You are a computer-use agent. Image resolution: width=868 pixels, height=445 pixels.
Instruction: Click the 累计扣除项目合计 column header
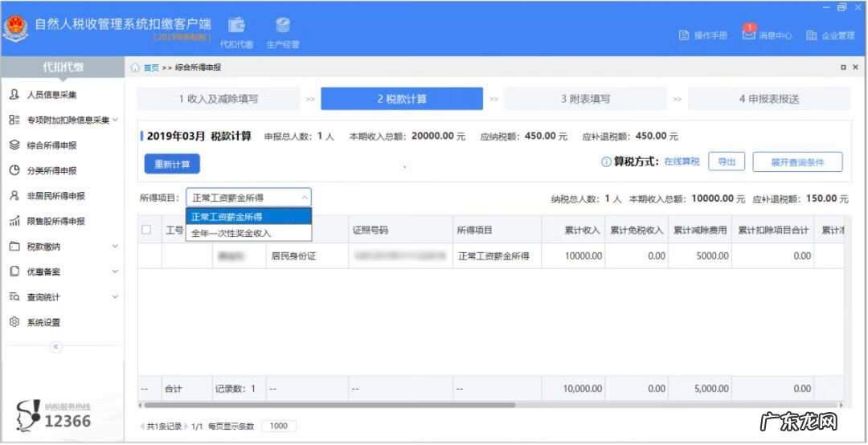(773, 230)
